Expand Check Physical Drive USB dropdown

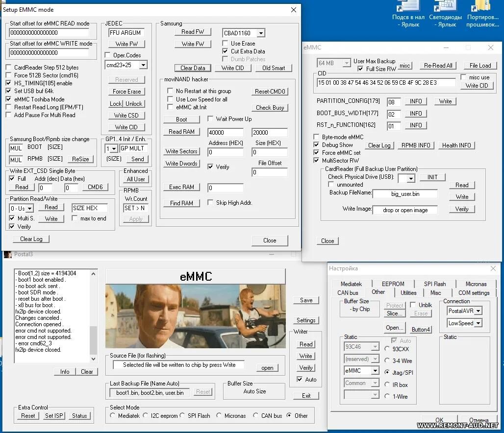(411, 178)
